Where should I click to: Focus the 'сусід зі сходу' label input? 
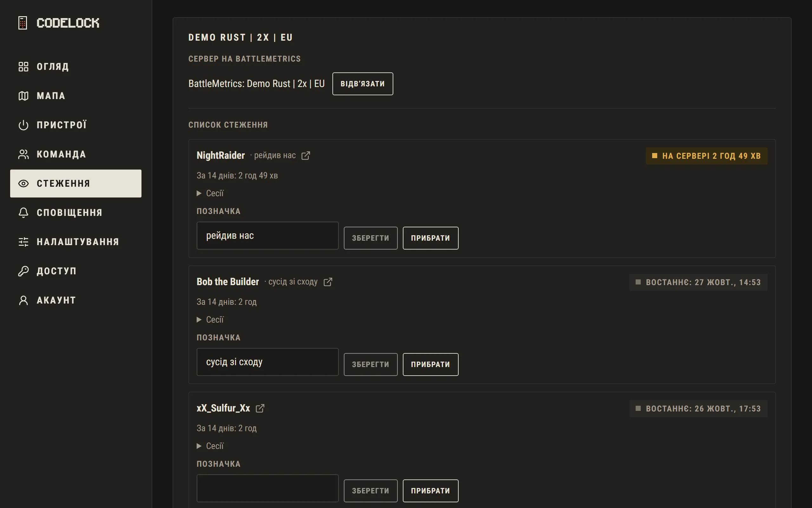point(267,362)
